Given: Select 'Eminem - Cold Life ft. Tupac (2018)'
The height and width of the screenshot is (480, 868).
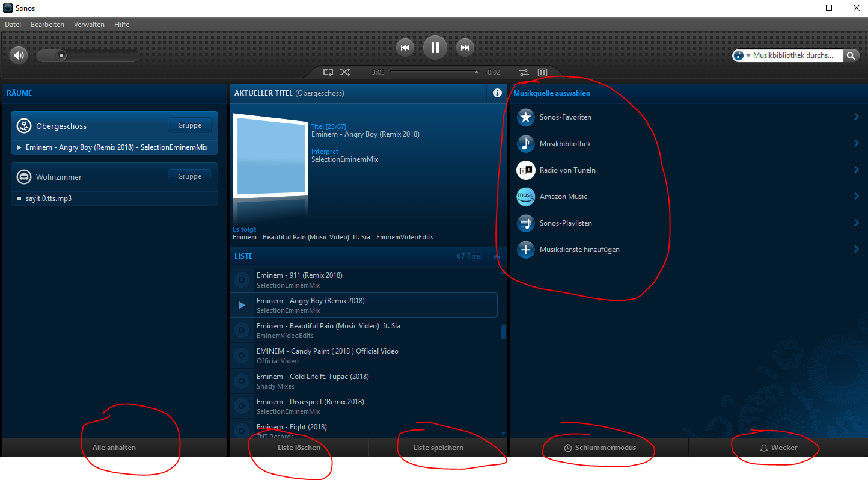Looking at the screenshot, I should pyautogui.click(x=363, y=381).
